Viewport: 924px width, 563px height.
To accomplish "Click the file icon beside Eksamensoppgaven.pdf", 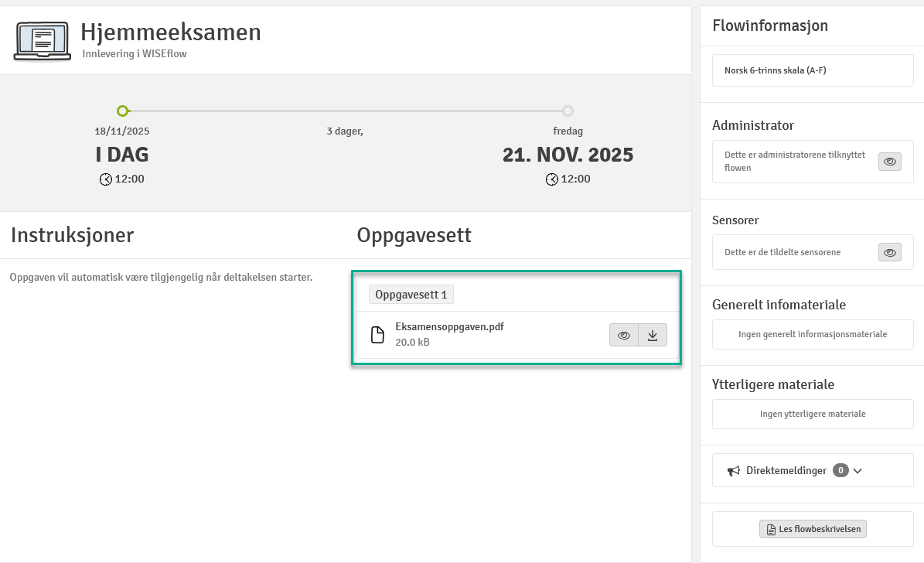I will [x=377, y=335].
